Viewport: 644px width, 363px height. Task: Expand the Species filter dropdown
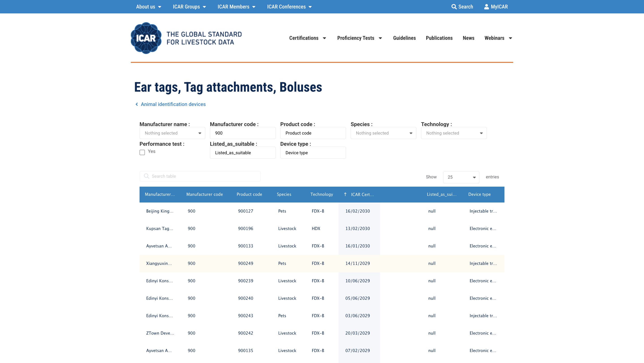click(383, 133)
